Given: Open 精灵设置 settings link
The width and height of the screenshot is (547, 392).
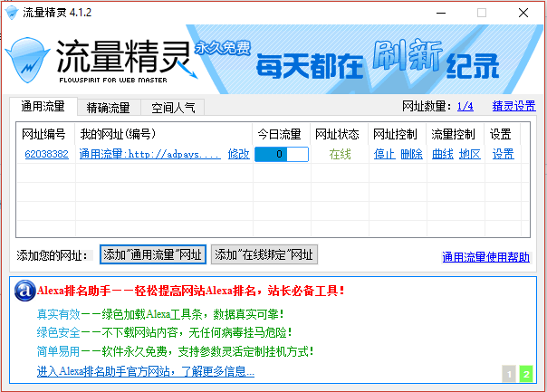Looking at the screenshot, I should pyautogui.click(x=513, y=106).
